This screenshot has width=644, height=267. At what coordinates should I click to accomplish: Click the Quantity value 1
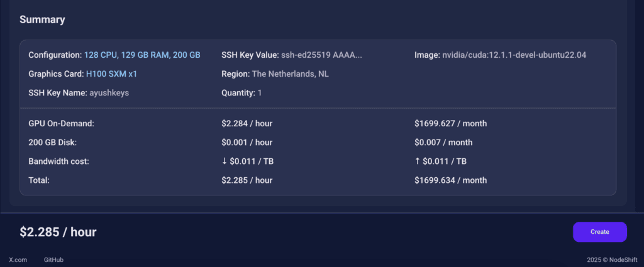(x=259, y=93)
